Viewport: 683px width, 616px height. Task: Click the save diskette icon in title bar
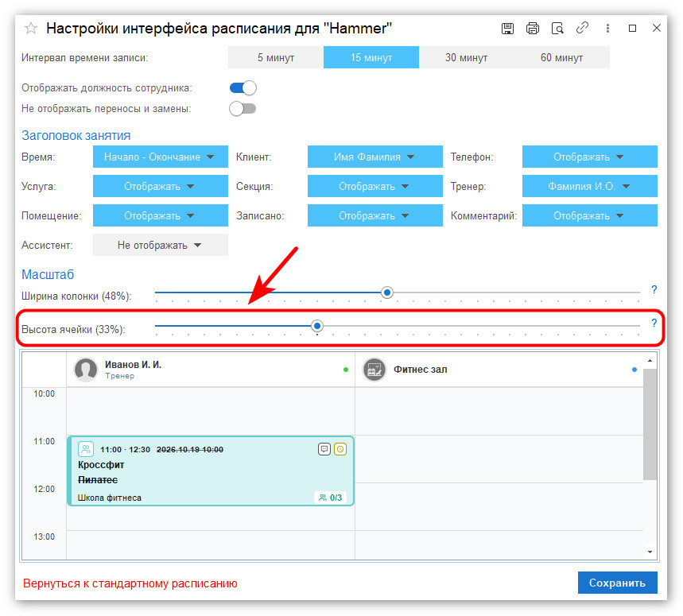pos(507,29)
